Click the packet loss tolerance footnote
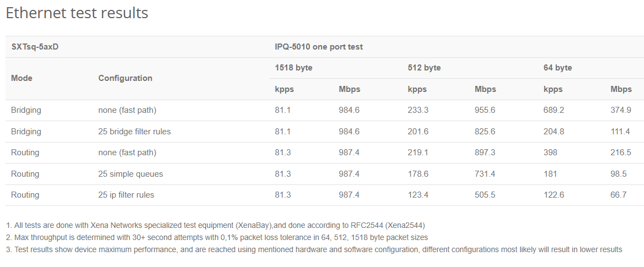This screenshot has width=644, height=267. [217, 237]
